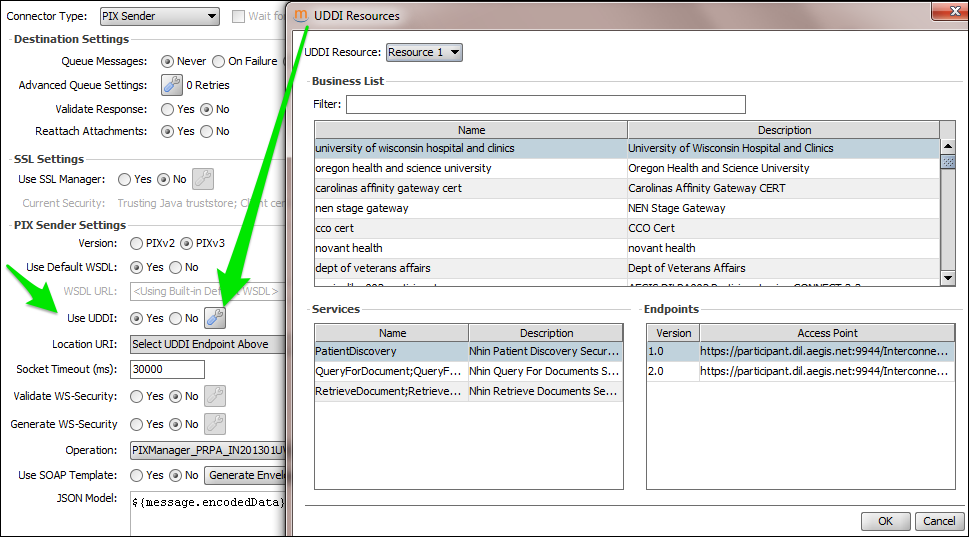Click the Access Point column header
969x537 pixels.
click(x=827, y=332)
